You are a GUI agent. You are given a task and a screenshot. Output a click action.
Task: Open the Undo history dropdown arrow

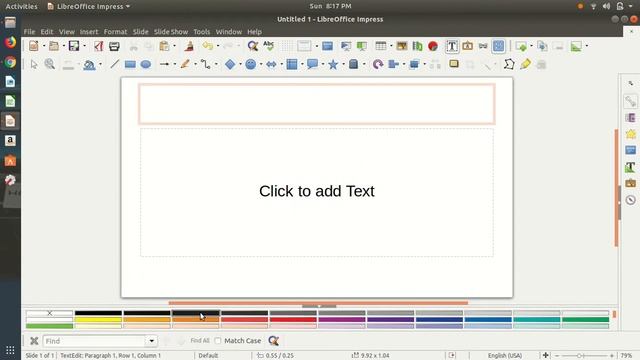(218, 46)
